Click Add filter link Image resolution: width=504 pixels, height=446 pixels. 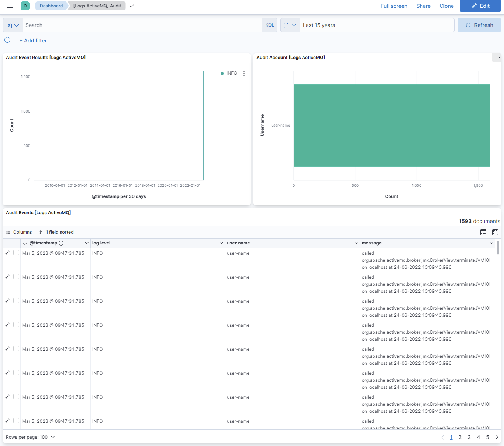click(x=33, y=41)
